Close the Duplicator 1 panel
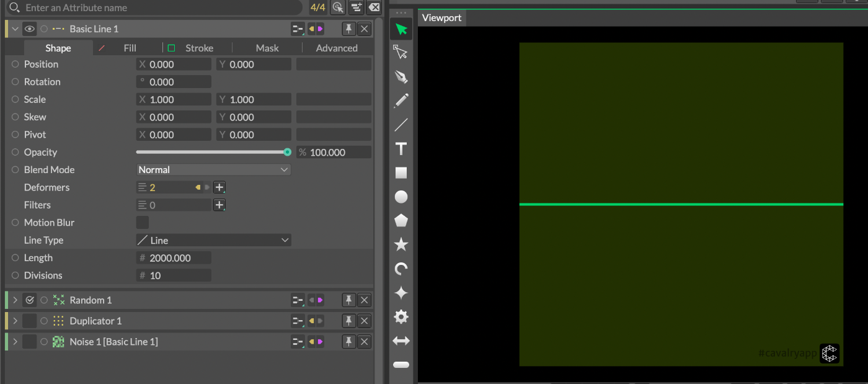 coord(365,321)
